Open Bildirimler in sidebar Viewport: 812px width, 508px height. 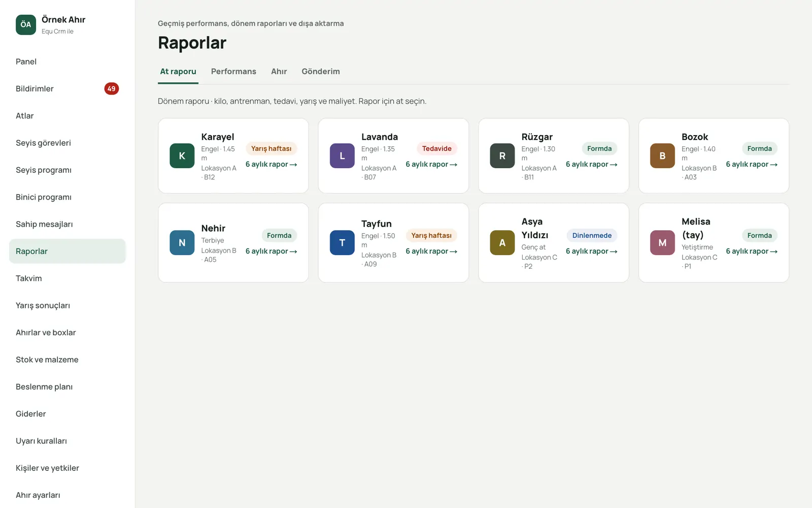[67, 88]
